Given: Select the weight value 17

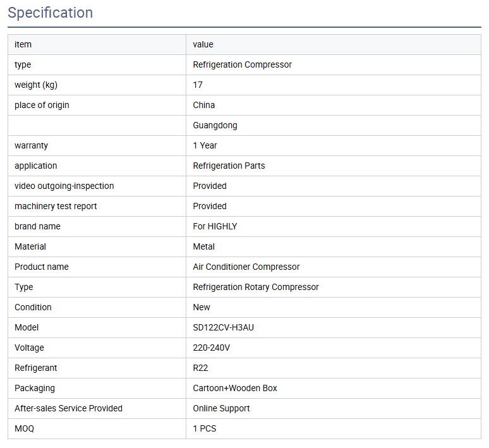Looking at the screenshot, I should click(198, 85).
